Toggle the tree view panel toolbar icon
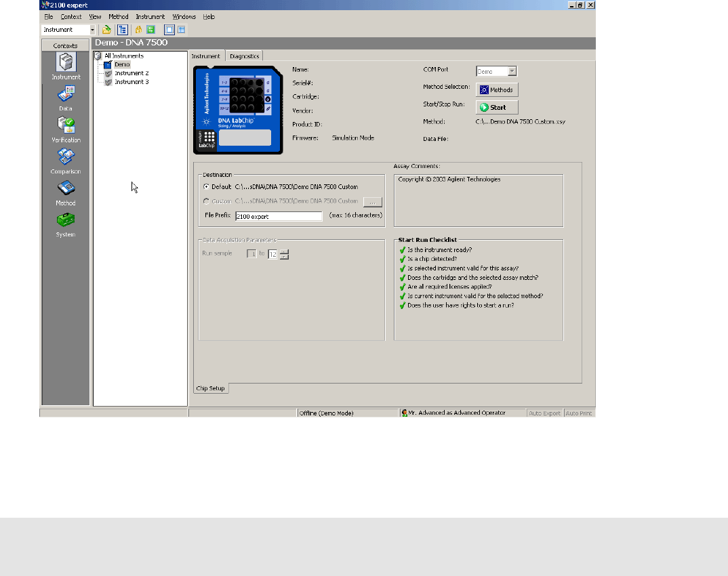 point(123,30)
